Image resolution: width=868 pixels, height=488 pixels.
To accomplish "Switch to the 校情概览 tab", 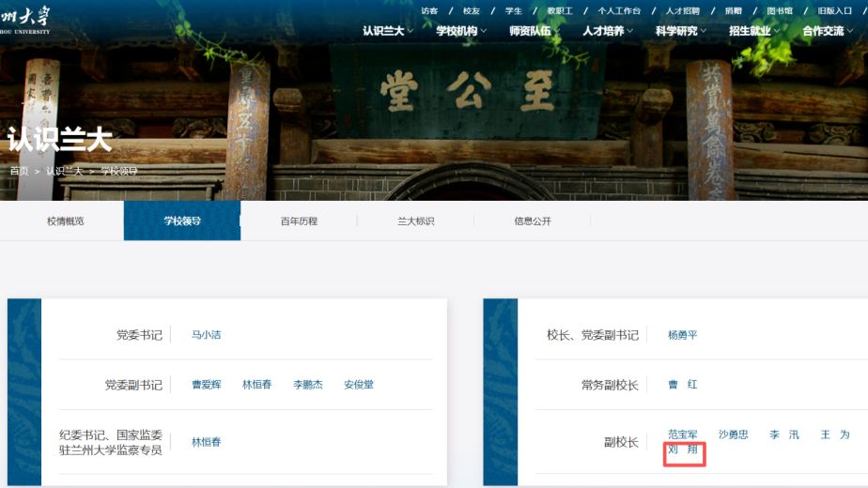I will (x=66, y=221).
